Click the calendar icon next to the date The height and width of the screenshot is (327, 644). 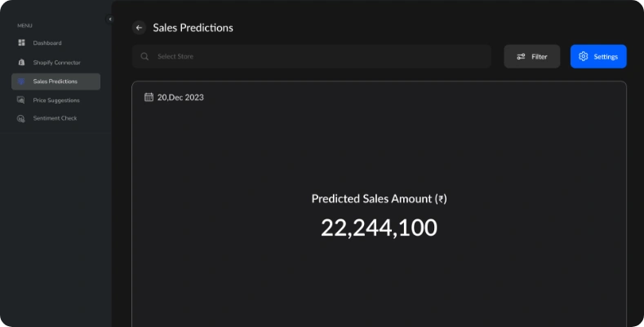click(x=149, y=97)
